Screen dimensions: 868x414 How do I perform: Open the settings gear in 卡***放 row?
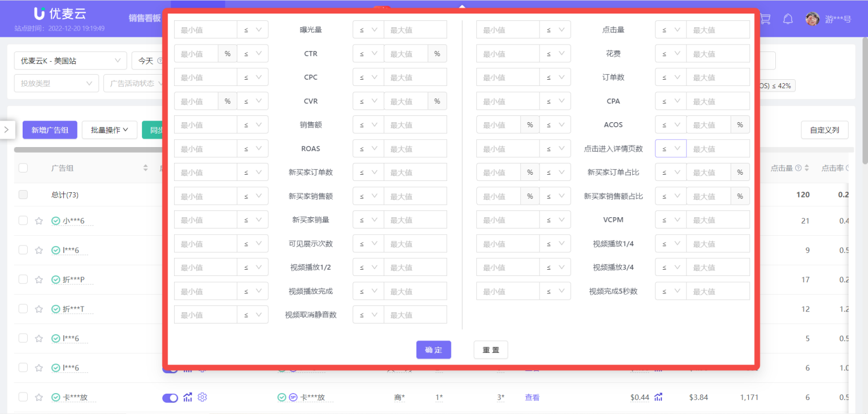click(x=202, y=397)
